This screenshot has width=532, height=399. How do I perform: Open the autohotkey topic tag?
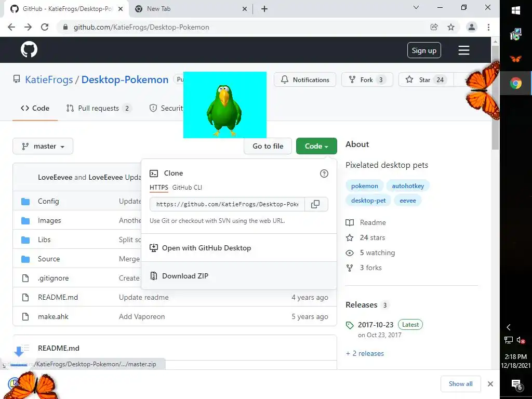coord(408,186)
